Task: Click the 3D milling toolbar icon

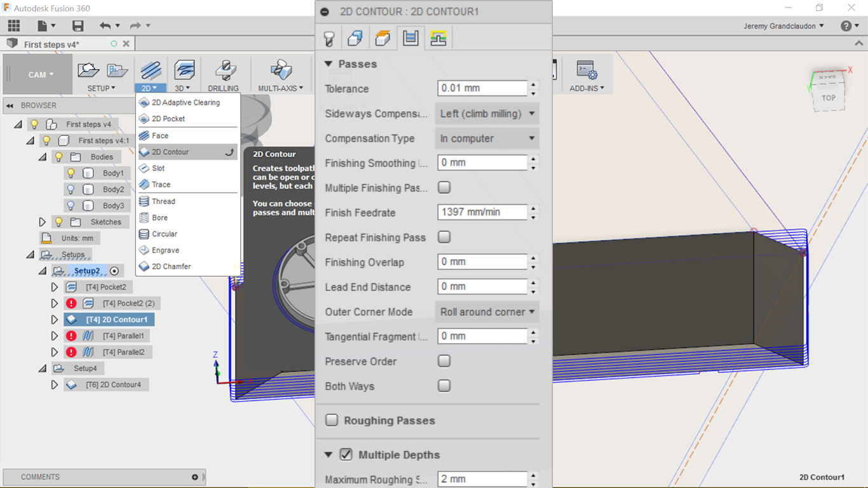Action: [x=184, y=70]
